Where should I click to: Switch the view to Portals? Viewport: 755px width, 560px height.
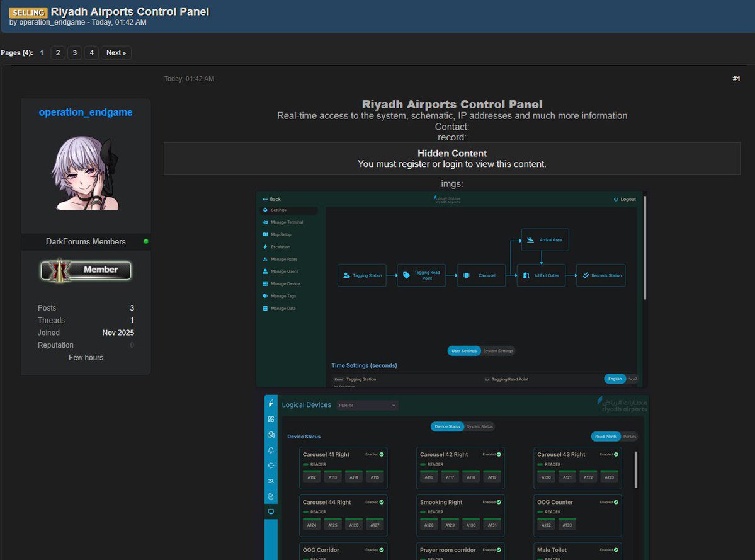[629, 437]
